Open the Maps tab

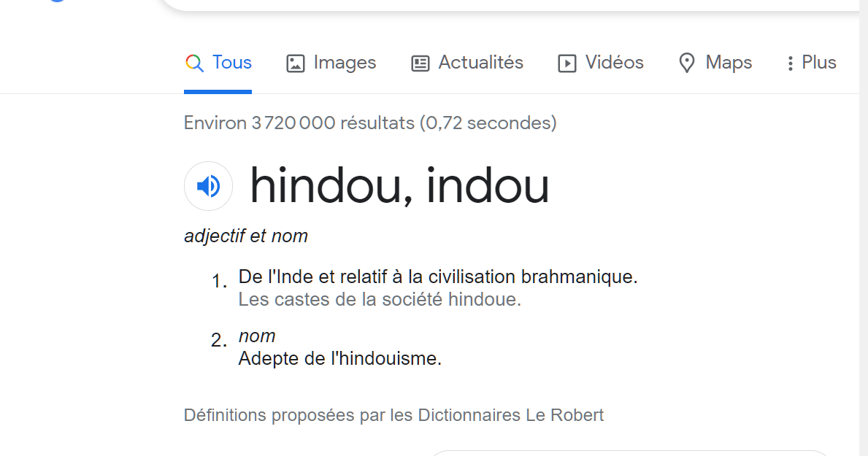point(729,63)
